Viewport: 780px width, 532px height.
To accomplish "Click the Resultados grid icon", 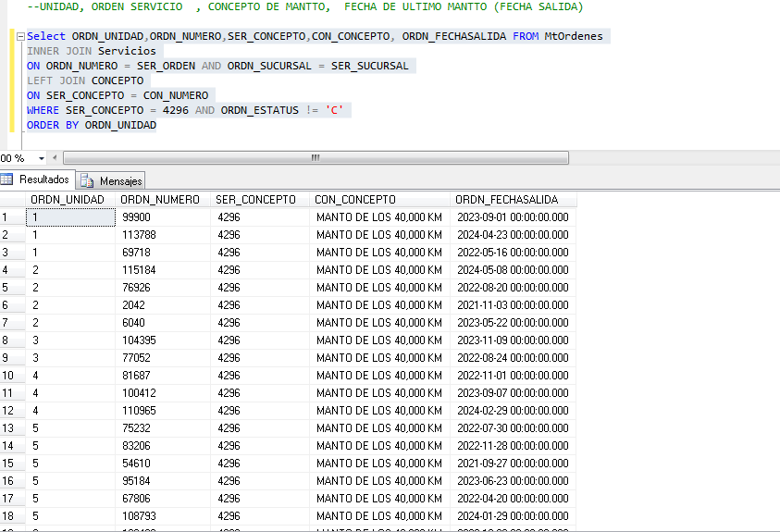I will click(x=6, y=179).
